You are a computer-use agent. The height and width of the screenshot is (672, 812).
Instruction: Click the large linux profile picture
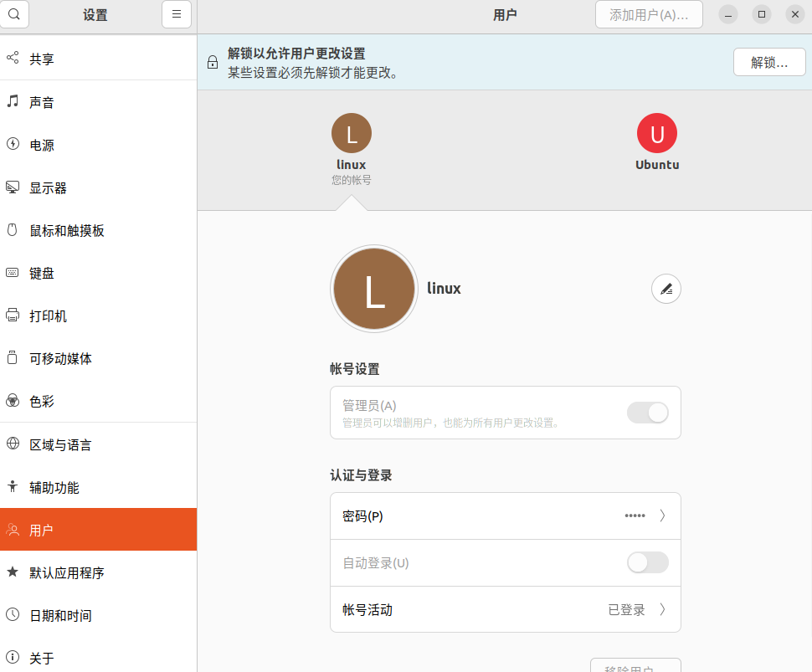374,289
